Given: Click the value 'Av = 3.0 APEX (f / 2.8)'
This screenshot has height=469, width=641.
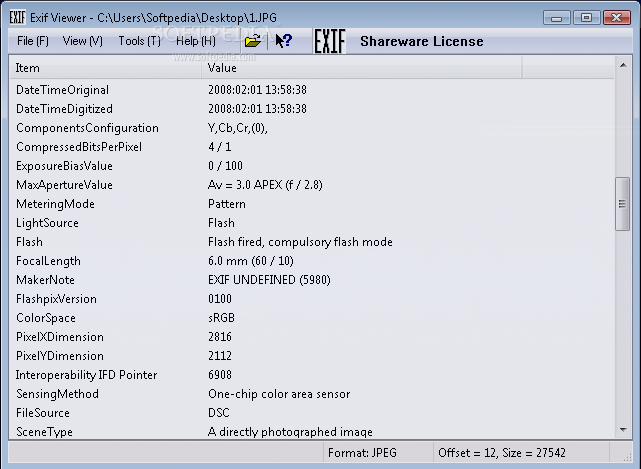Looking at the screenshot, I should pos(265,185).
